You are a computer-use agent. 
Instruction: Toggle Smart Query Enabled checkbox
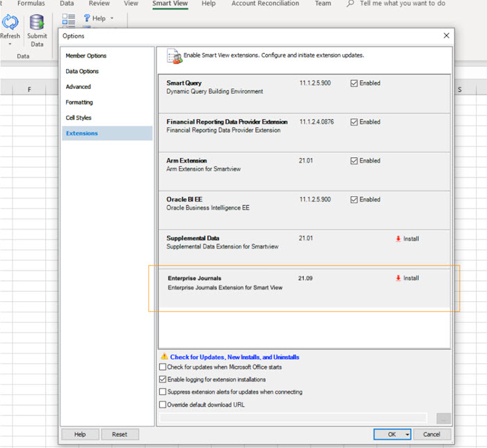click(x=354, y=83)
